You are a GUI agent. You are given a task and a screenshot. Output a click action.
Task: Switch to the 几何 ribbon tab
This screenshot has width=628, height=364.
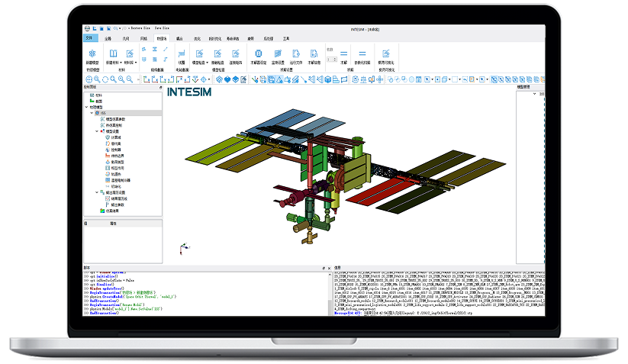click(x=126, y=37)
